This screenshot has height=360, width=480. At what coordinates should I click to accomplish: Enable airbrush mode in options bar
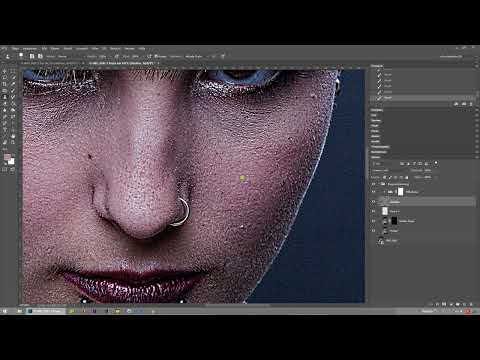pyautogui.click(x=149, y=56)
